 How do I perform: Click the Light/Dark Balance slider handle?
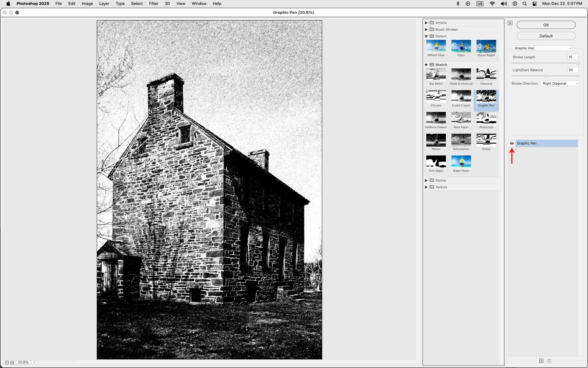(x=545, y=76)
